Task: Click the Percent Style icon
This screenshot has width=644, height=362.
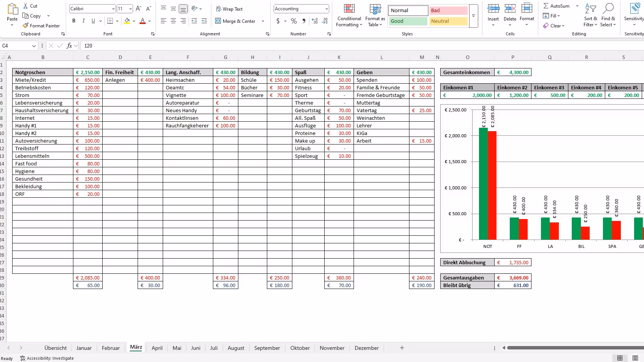Action: [x=294, y=21]
